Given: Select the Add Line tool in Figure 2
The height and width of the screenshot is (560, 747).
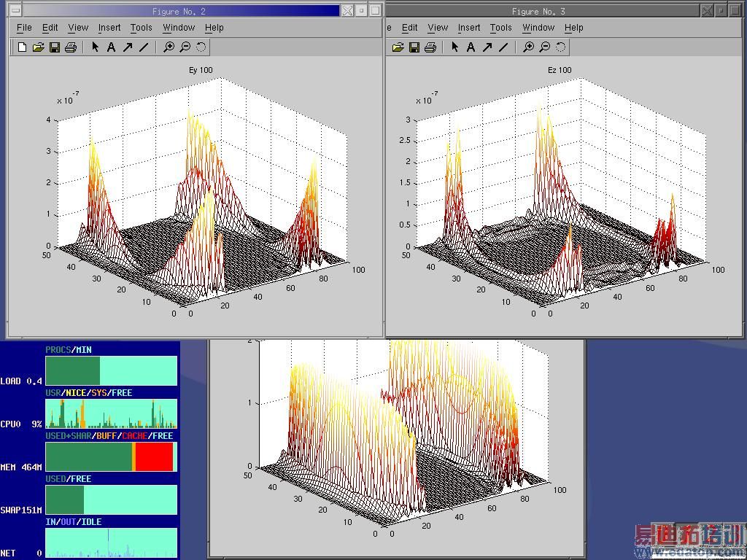Looking at the screenshot, I should [x=144, y=47].
